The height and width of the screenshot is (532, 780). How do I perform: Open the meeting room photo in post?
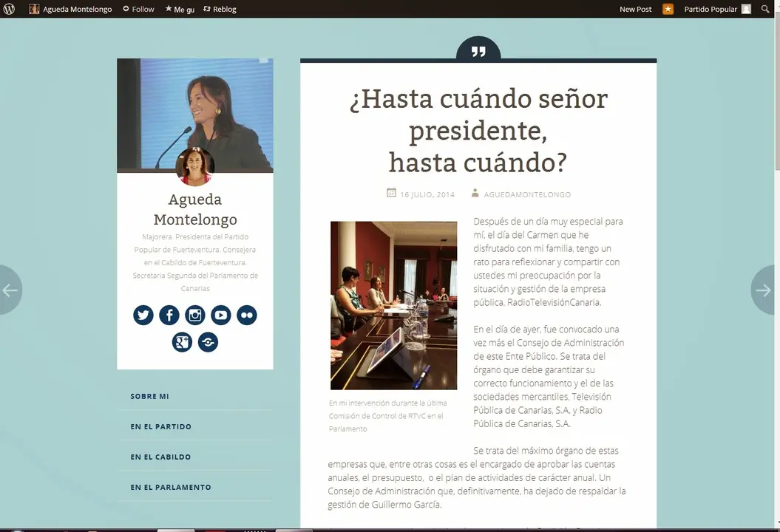tap(393, 305)
